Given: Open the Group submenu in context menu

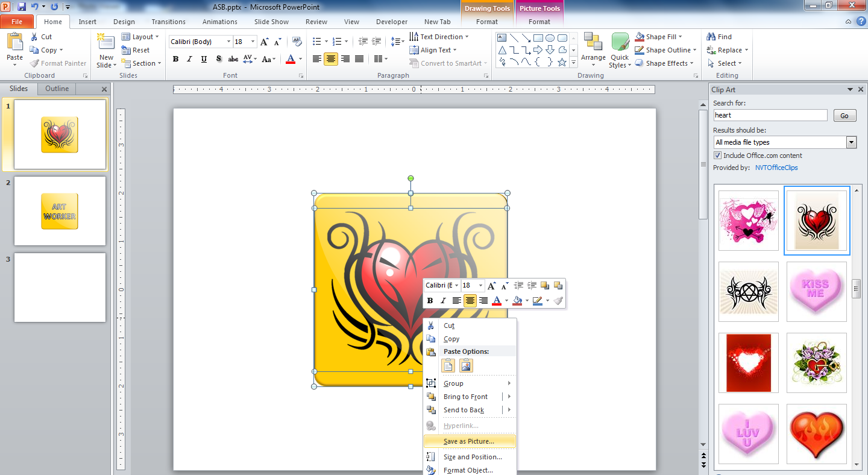Looking at the screenshot, I should pyautogui.click(x=470, y=383).
